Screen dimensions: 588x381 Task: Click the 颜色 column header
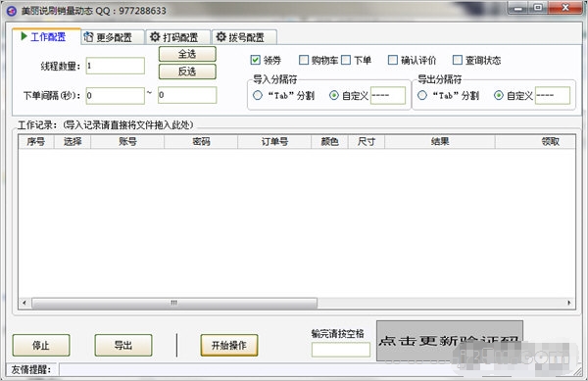[329, 142]
